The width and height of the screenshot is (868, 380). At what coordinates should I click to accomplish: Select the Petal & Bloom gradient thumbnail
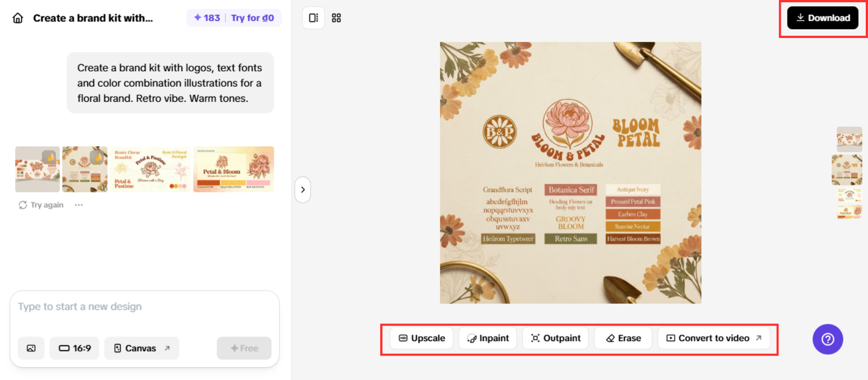233,169
